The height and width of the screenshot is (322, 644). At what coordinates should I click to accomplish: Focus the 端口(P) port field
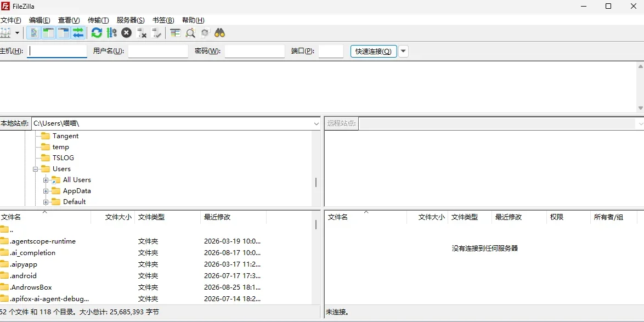331,52
